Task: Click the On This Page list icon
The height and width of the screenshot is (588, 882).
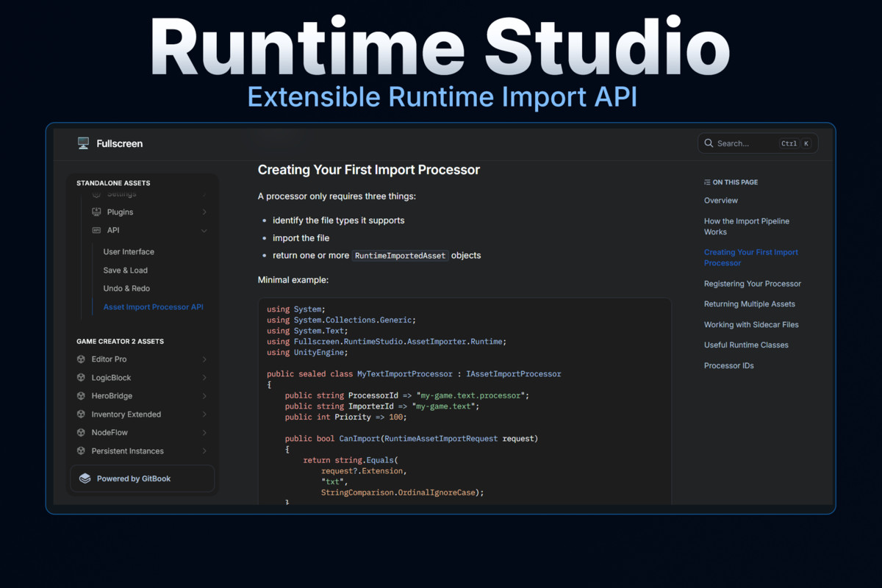Action: (x=707, y=182)
